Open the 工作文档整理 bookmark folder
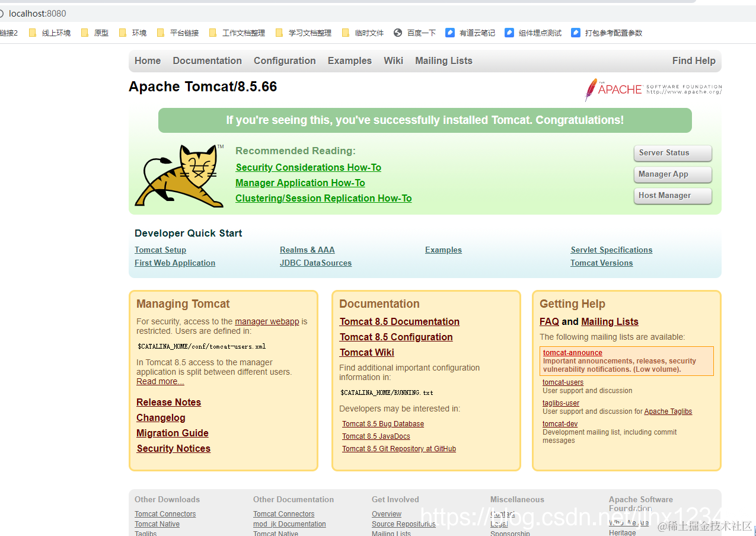Viewport: 756px width, 536px height. (238, 33)
